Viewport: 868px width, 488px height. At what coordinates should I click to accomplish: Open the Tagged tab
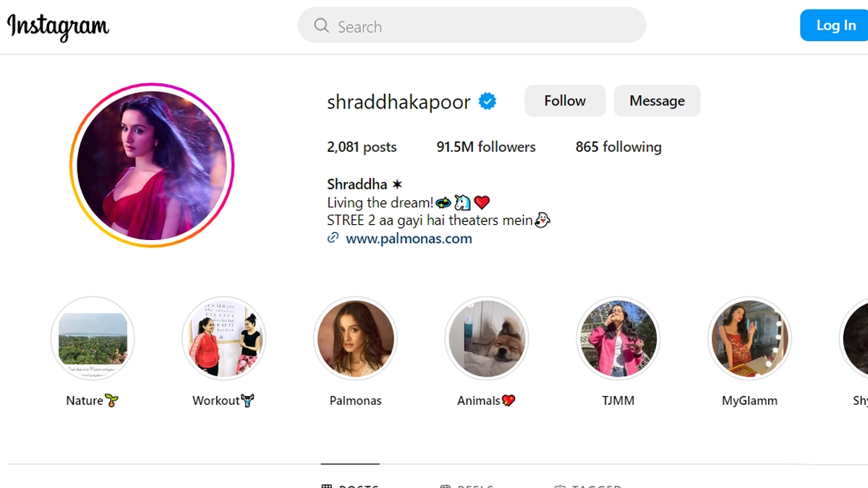587,485
